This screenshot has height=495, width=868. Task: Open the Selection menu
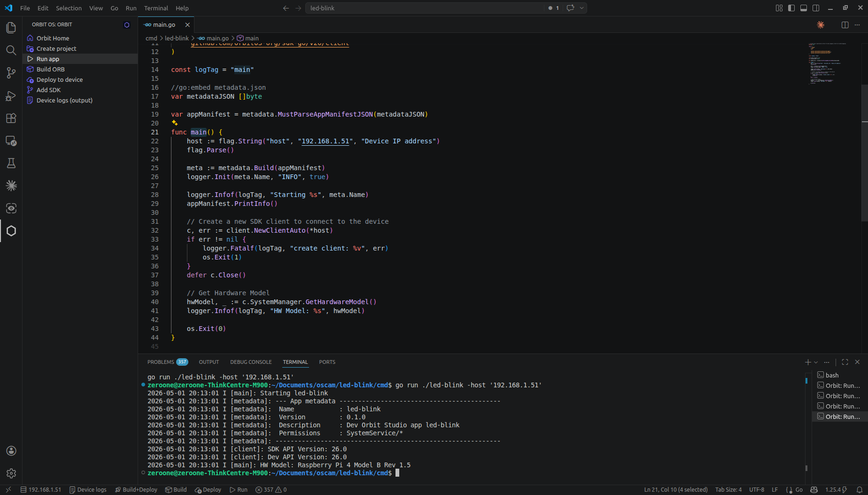point(69,8)
